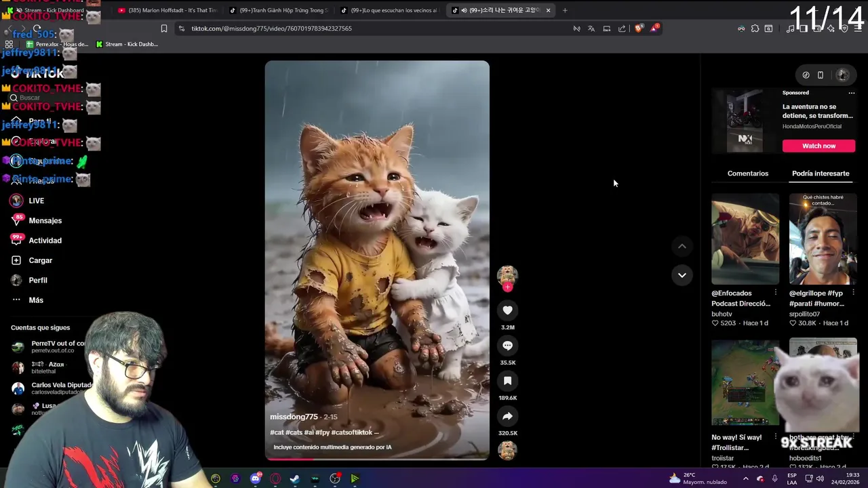868x488 pixels.
Task: Click the microphone tray icon
Action: coord(774,479)
